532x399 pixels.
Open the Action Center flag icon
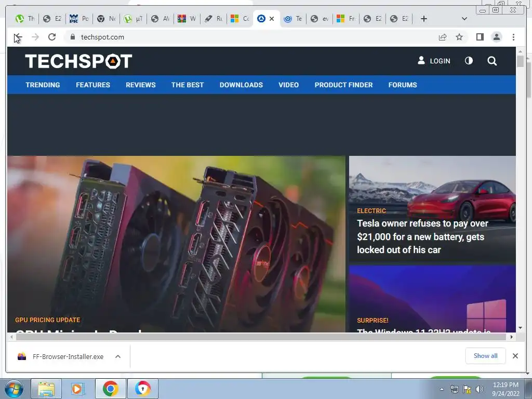click(x=467, y=390)
